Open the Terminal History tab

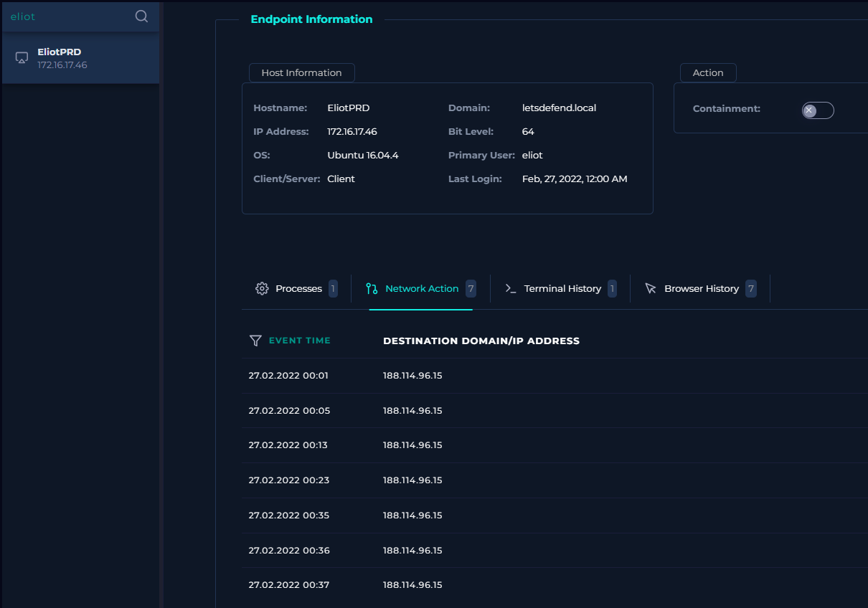[561, 288]
